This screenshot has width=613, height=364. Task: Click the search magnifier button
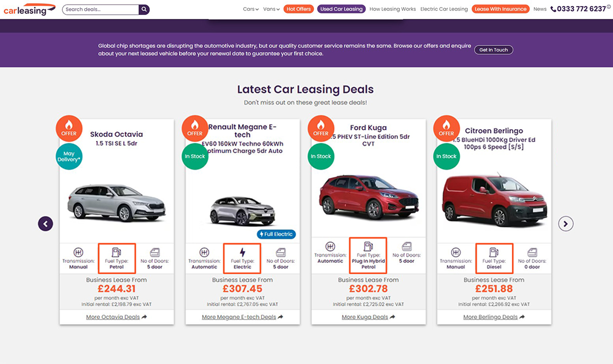coord(144,9)
